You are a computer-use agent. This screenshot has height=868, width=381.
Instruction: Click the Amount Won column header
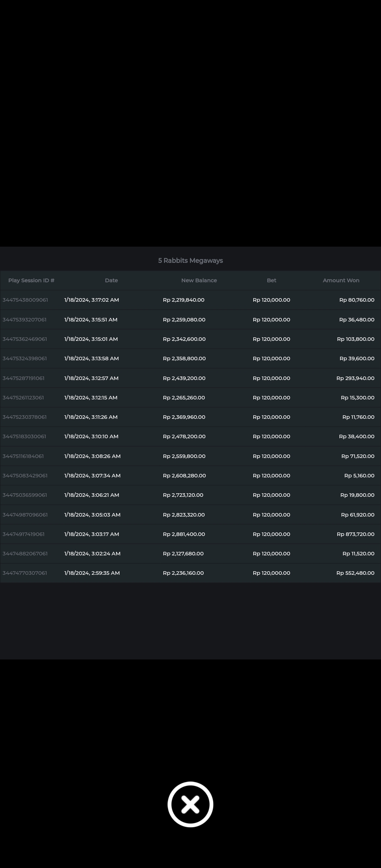coord(341,281)
